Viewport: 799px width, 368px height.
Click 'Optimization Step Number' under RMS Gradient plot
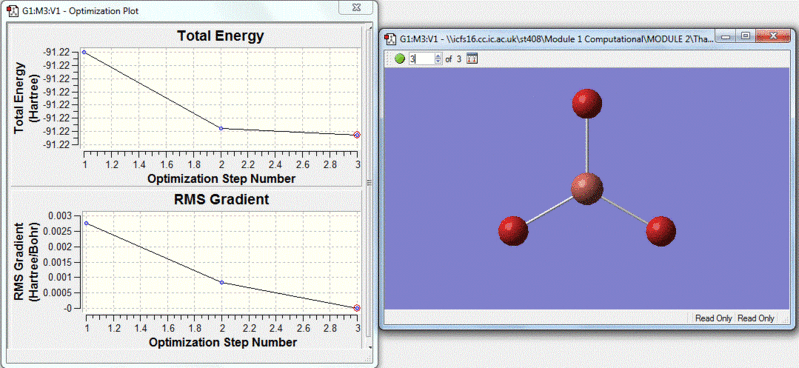(223, 342)
